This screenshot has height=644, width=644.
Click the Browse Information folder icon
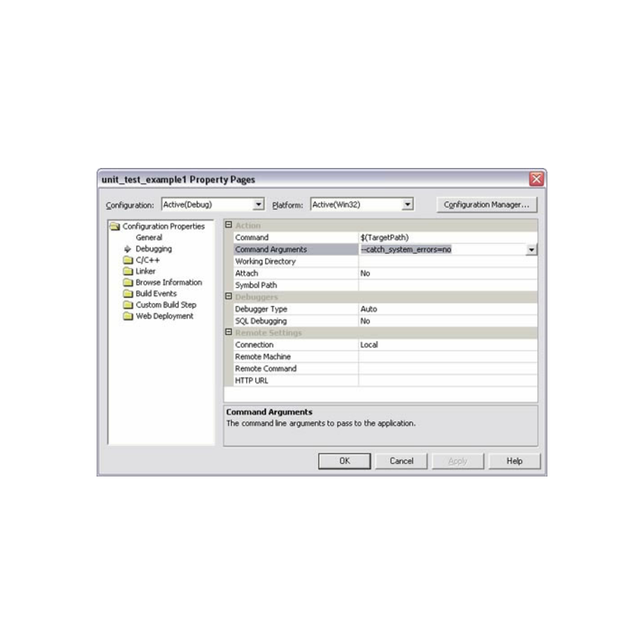(128, 282)
